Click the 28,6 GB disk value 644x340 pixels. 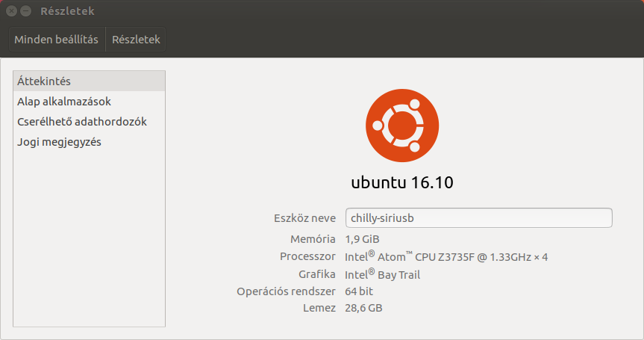tap(363, 307)
